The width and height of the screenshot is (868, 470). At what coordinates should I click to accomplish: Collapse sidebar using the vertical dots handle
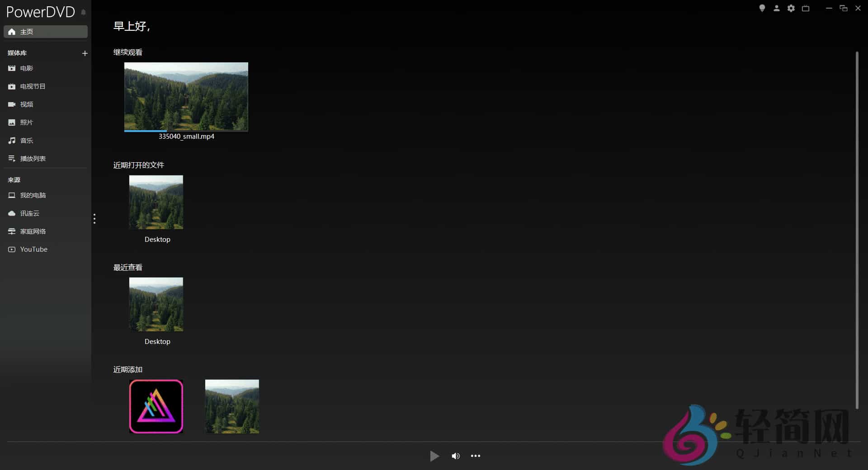(x=94, y=219)
